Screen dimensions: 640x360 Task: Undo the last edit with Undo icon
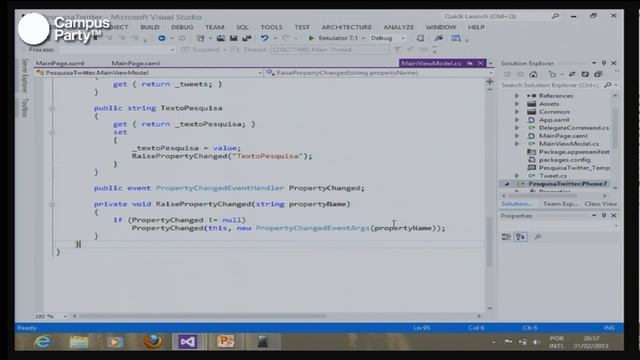tap(264, 38)
